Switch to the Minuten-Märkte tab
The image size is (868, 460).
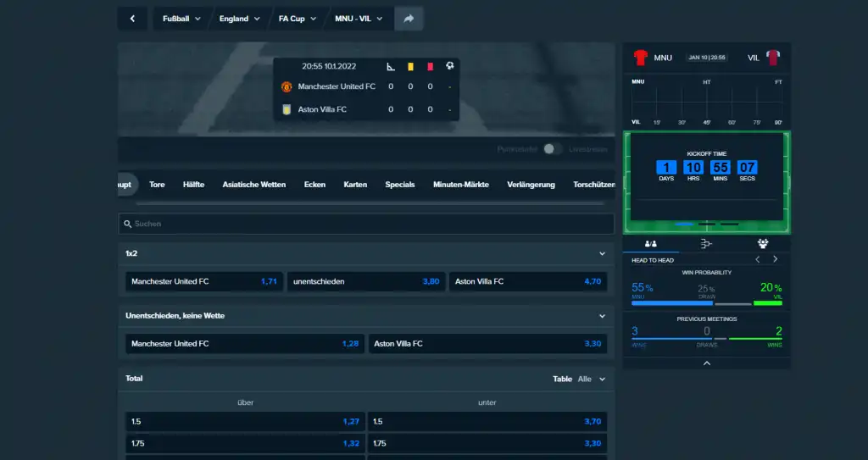(461, 185)
